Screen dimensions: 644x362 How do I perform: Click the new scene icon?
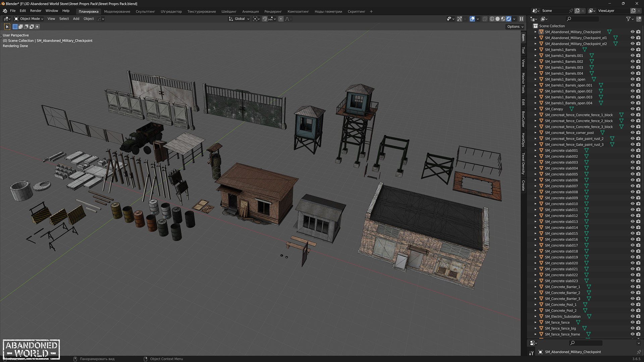[x=577, y=11]
